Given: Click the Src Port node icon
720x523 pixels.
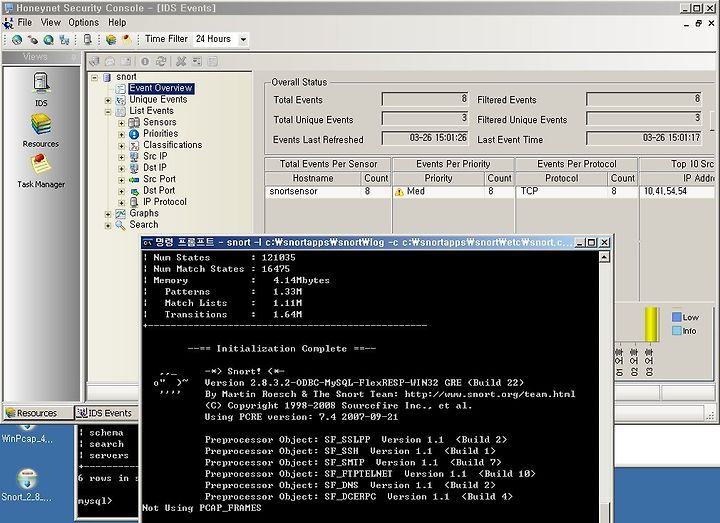Looking at the screenshot, I should [x=134, y=180].
